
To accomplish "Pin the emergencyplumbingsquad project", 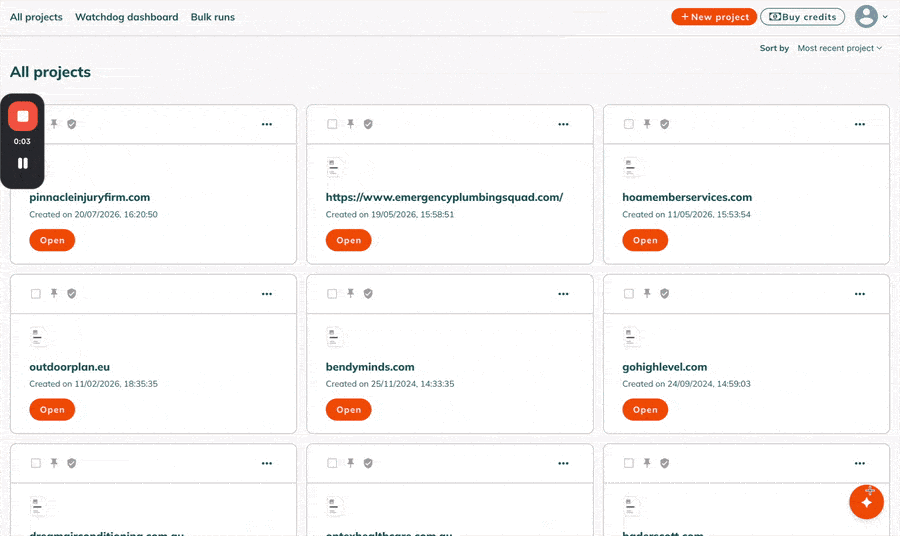I will 350,123.
